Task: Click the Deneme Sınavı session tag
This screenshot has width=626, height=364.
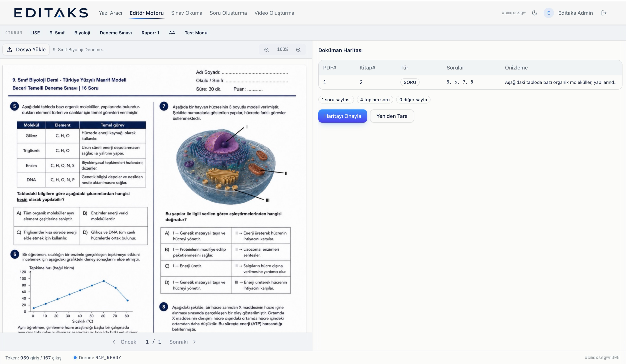Action: coord(116,33)
